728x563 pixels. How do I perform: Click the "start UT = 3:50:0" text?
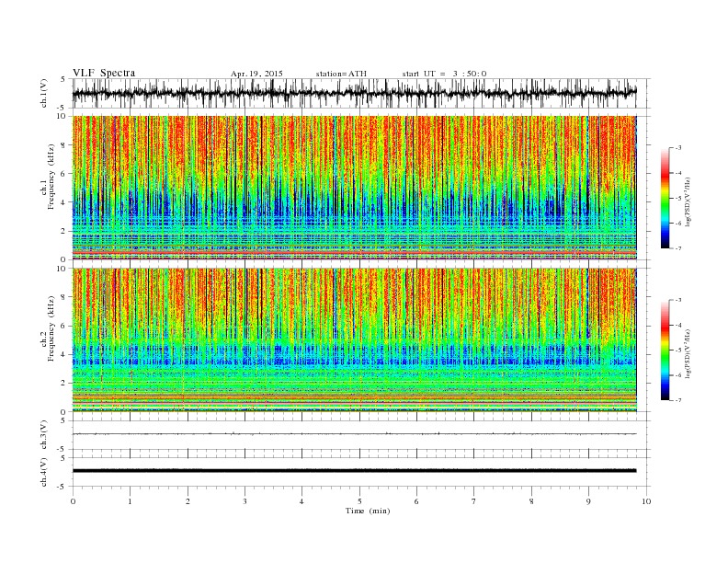[444, 74]
